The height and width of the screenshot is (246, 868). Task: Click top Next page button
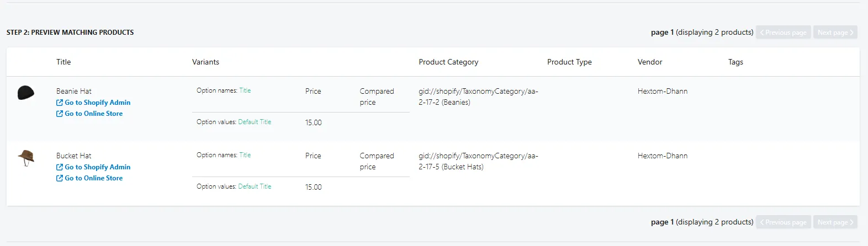click(x=835, y=33)
